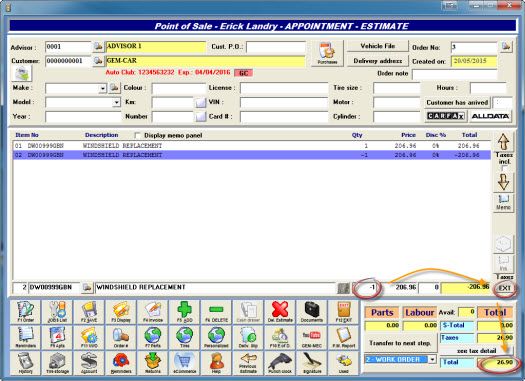Click the Purchases icon
Screen dimensions: 525x381
327,54
